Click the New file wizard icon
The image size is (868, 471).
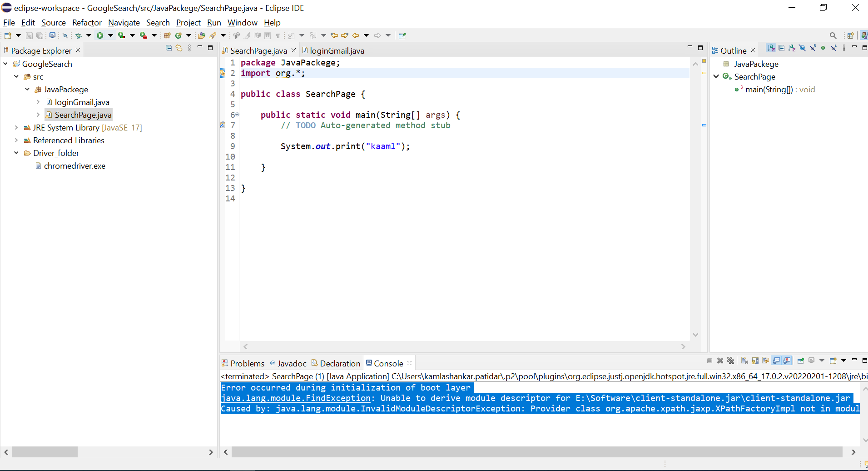pyautogui.click(x=8, y=35)
